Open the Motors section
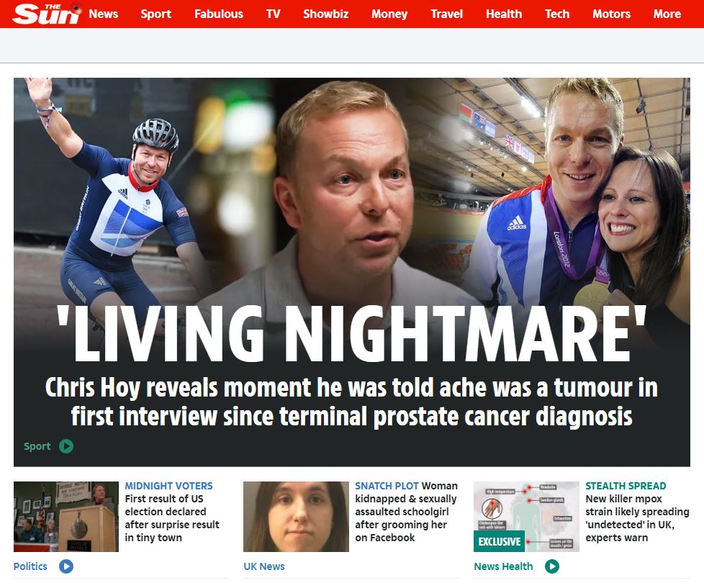The height and width of the screenshot is (588, 704). 611,14
